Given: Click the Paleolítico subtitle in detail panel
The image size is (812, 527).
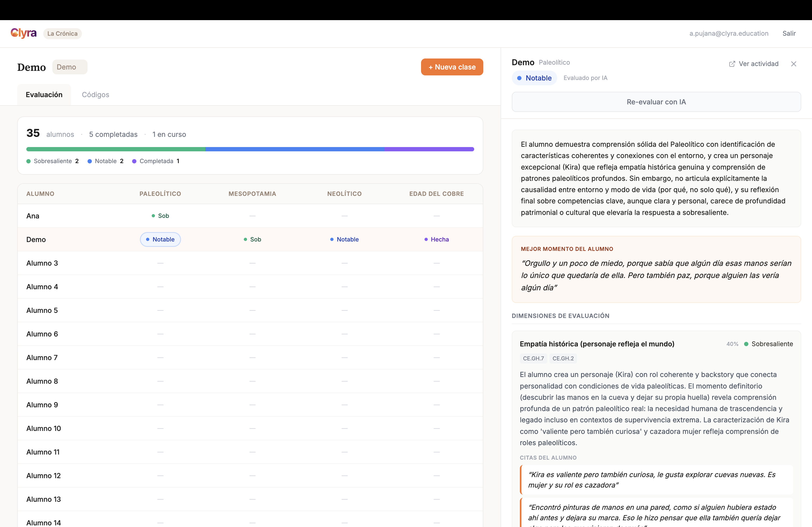Looking at the screenshot, I should click(x=554, y=62).
